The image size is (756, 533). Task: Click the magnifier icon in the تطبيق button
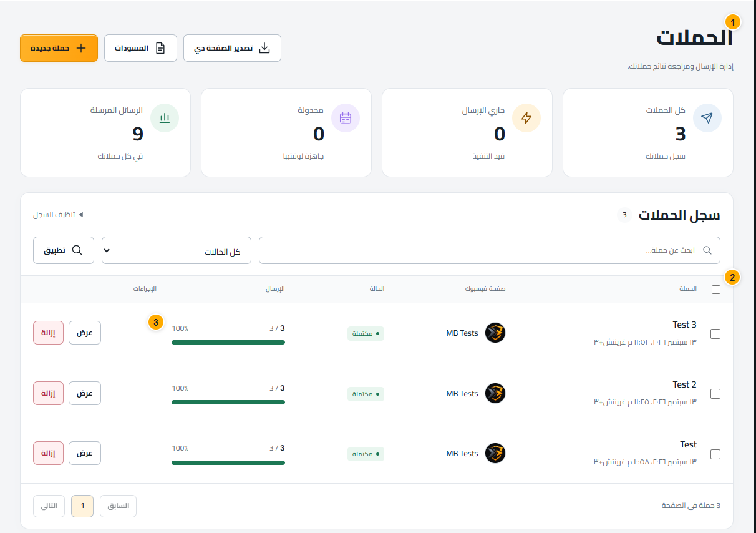(77, 250)
